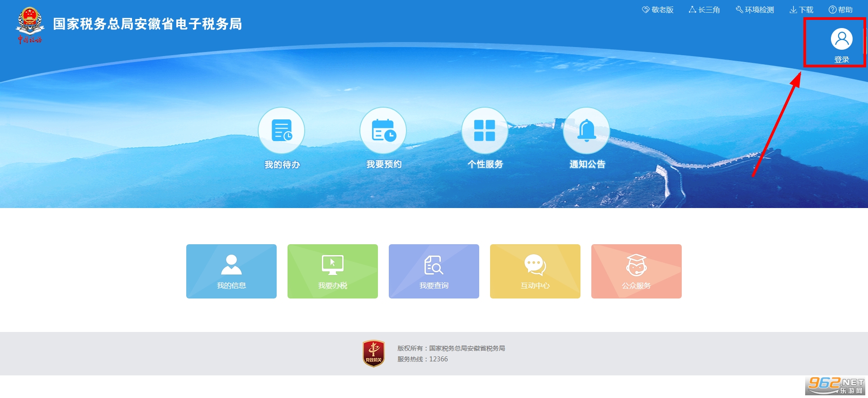Select the 我的信息 tile
The width and height of the screenshot is (868, 398).
pyautogui.click(x=231, y=271)
